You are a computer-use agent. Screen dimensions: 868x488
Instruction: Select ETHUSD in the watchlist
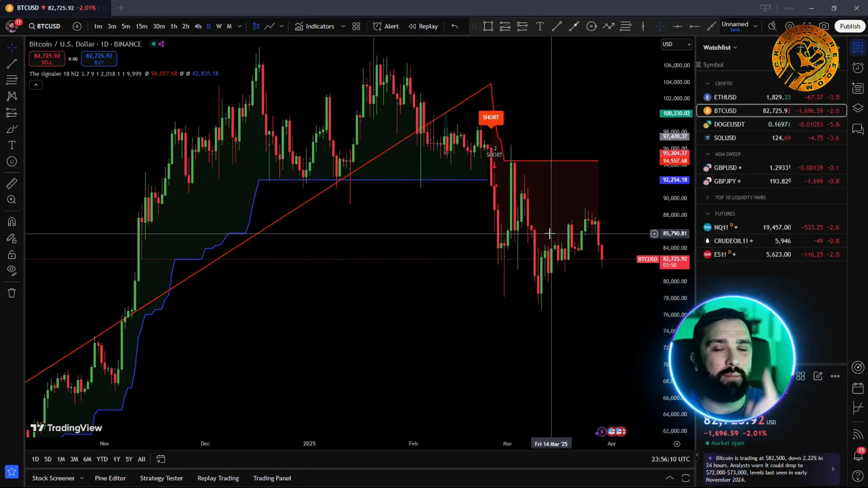(772, 97)
